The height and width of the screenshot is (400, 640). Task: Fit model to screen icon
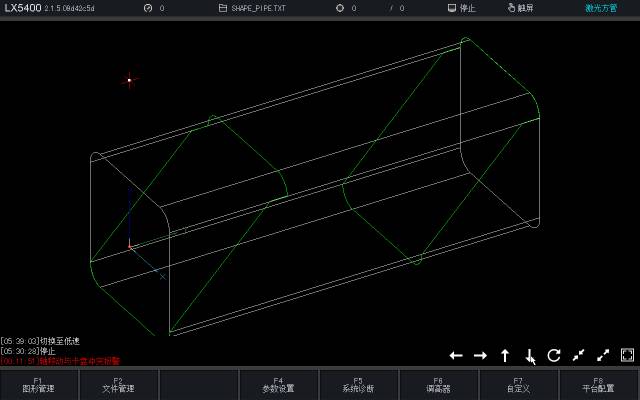627,355
